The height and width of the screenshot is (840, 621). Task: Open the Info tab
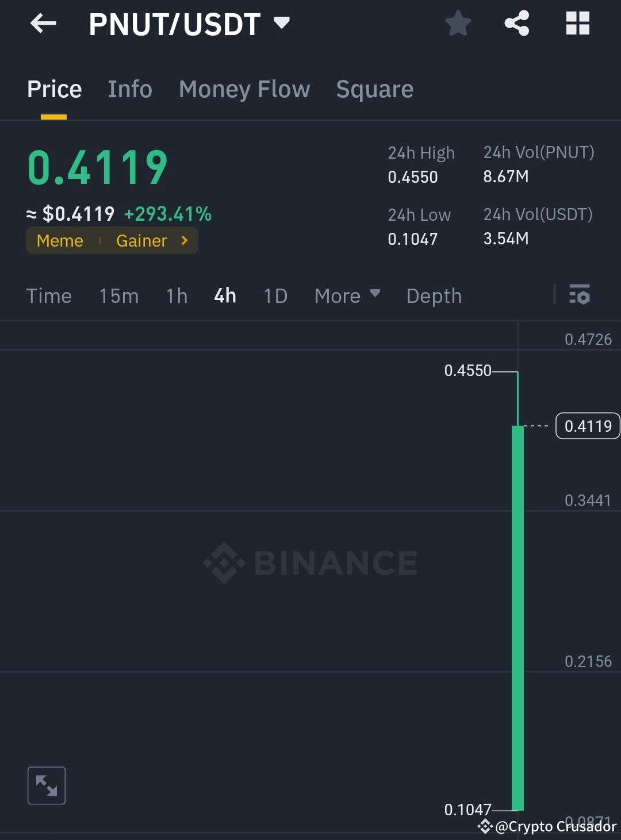(x=129, y=89)
